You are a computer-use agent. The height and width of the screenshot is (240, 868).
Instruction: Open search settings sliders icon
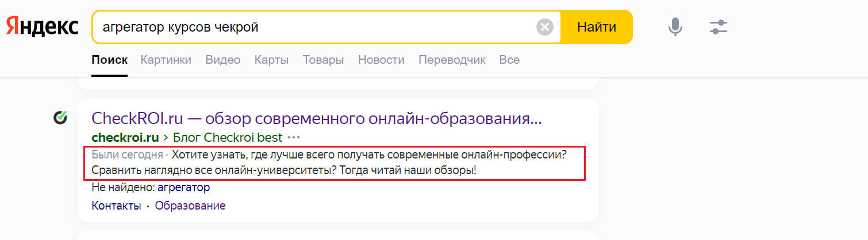[719, 27]
